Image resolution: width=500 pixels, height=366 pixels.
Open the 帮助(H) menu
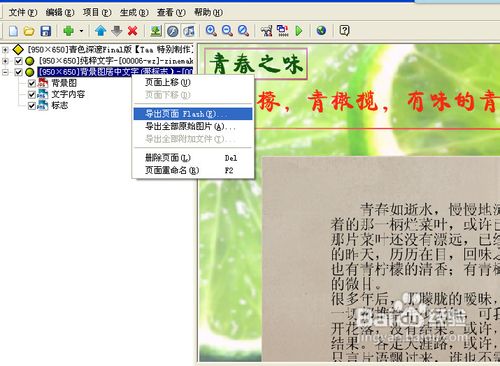(x=208, y=13)
